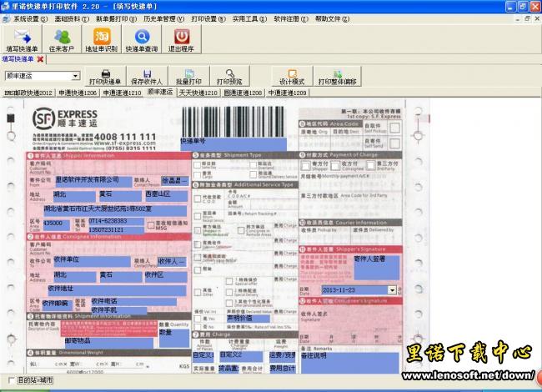Check 自寄件 Self Send checkbox
The width and height of the screenshot is (542, 392).
coord(394,143)
